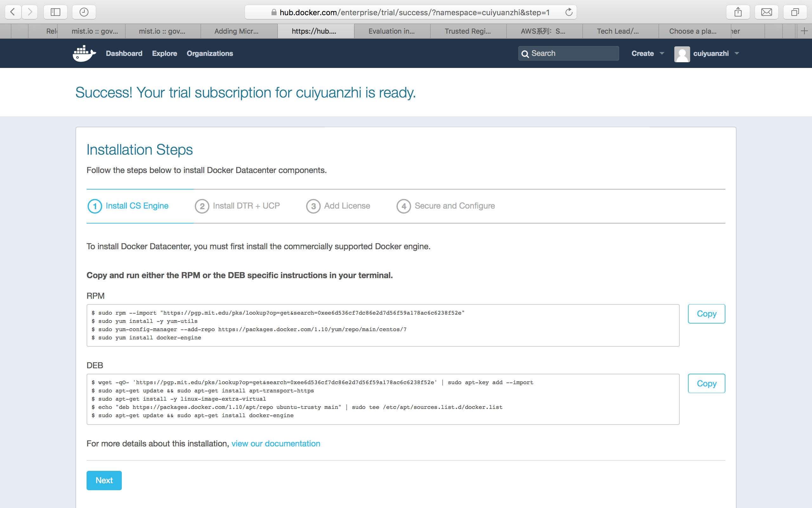Select step 2 circle icon
Viewport: 812px width, 508px height.
coord(202,206)
